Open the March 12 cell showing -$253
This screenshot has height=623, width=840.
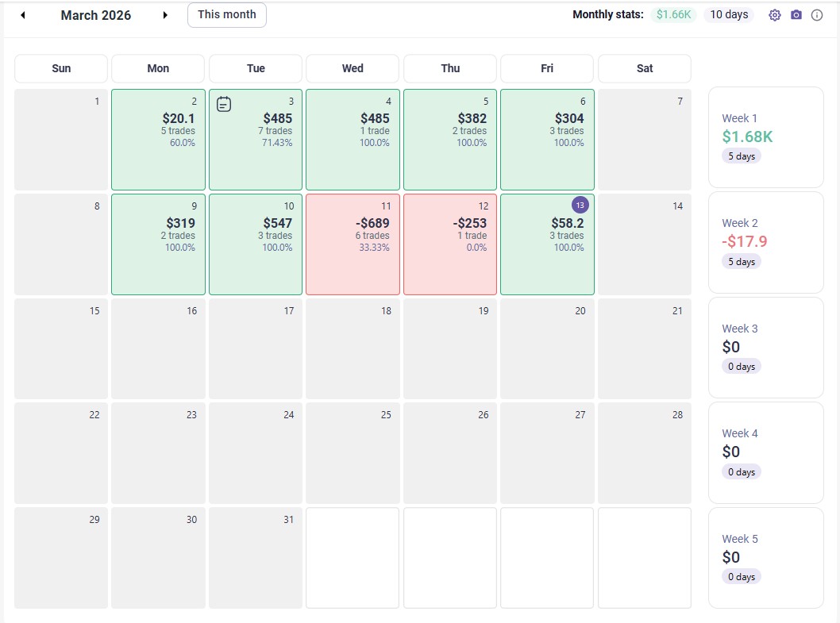[449, 244]
